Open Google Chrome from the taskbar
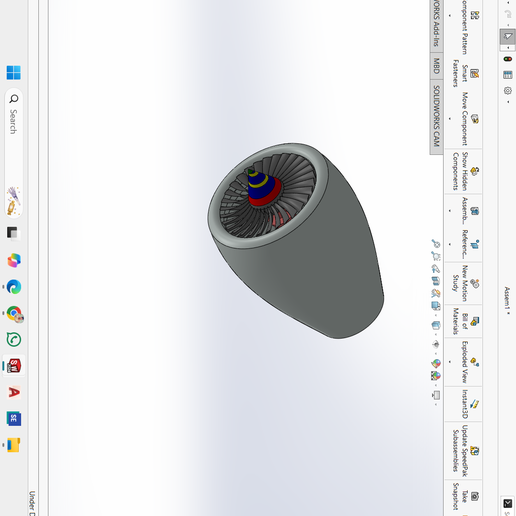 click(14, 313)
